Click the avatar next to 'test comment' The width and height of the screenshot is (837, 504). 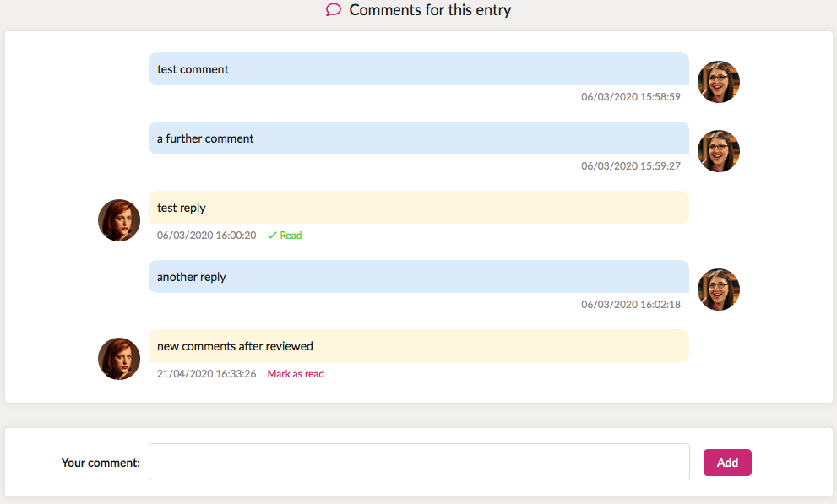(718, 82)
